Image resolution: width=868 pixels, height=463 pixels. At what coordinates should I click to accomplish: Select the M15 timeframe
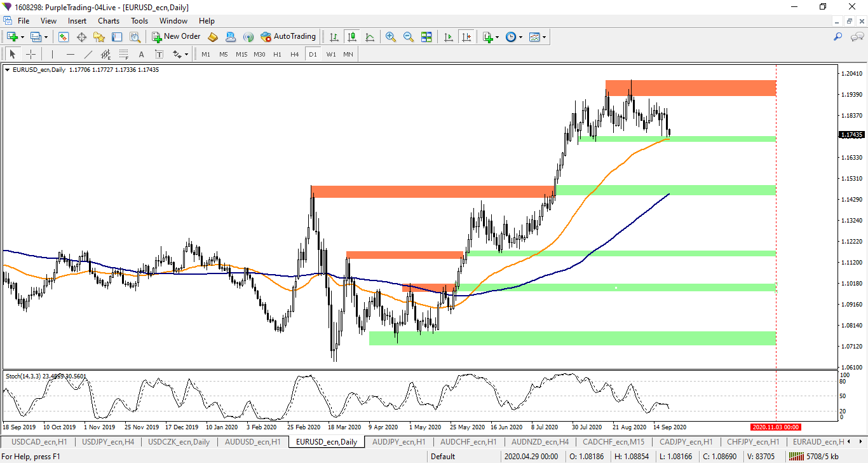click(241, 54)
